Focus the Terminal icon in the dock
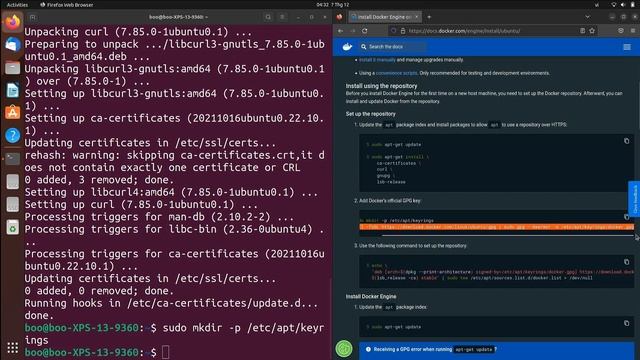Viewport: 640px width, 360px height. point(13,158)
